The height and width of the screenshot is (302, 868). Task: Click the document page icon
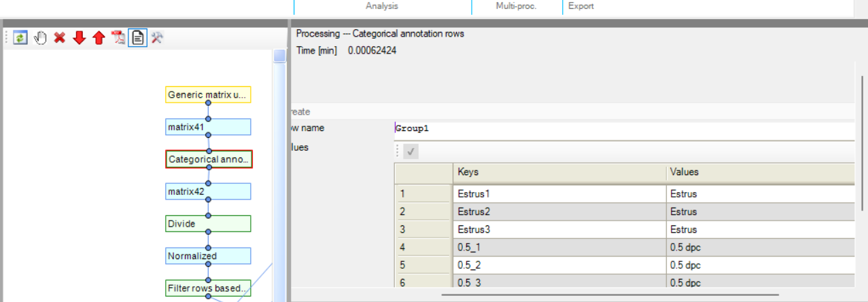coord(138,38)
